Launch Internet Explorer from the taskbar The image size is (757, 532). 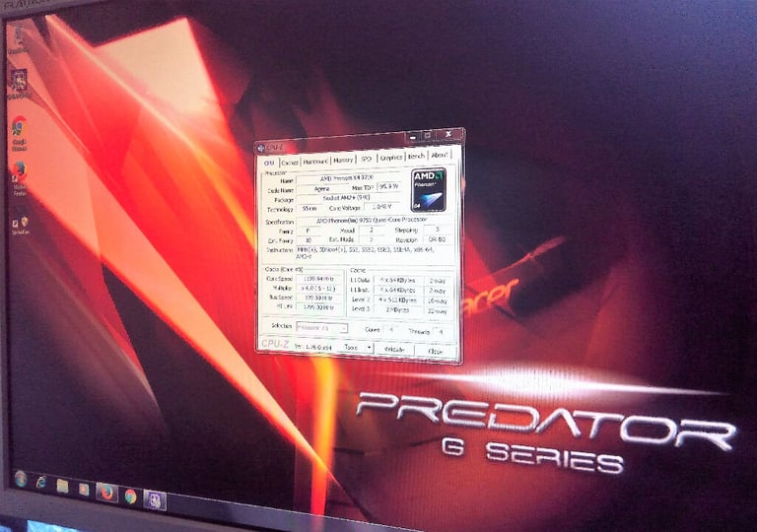[x=41, y=482]
